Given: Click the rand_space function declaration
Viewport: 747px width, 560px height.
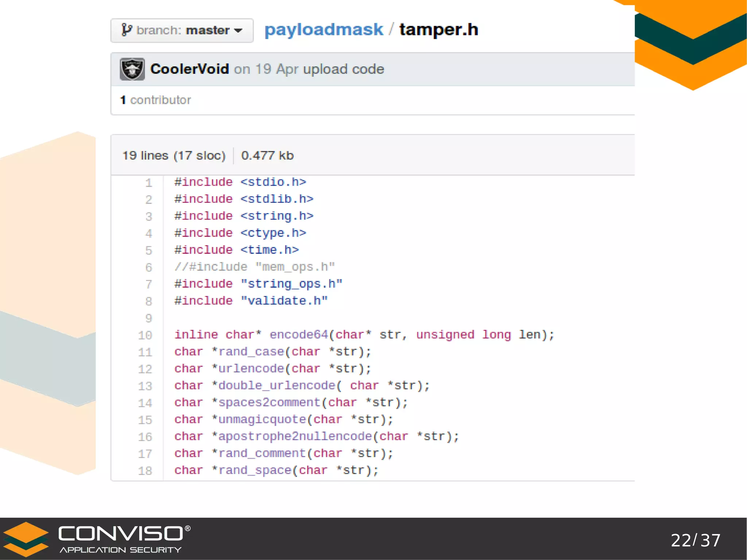Looking at the screenshot, I should [255, 470].
